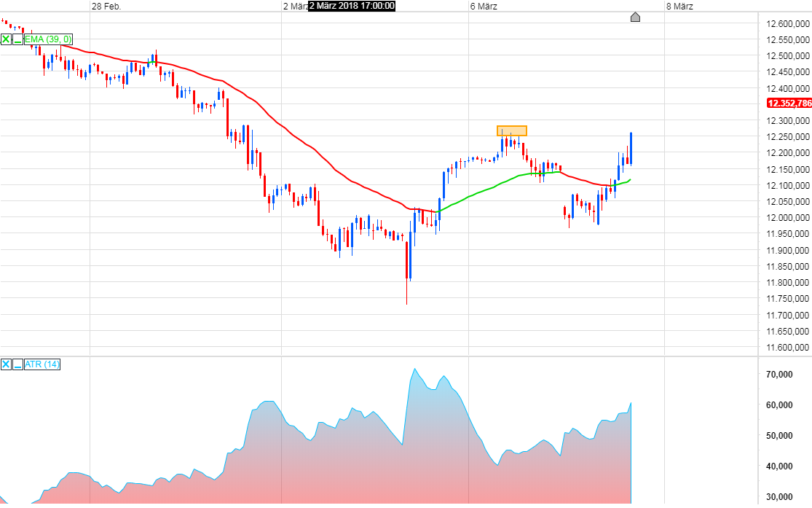Click the green X to remove the EMA indicator
Viewport: 812px width, 508px height.
[5, 39]
